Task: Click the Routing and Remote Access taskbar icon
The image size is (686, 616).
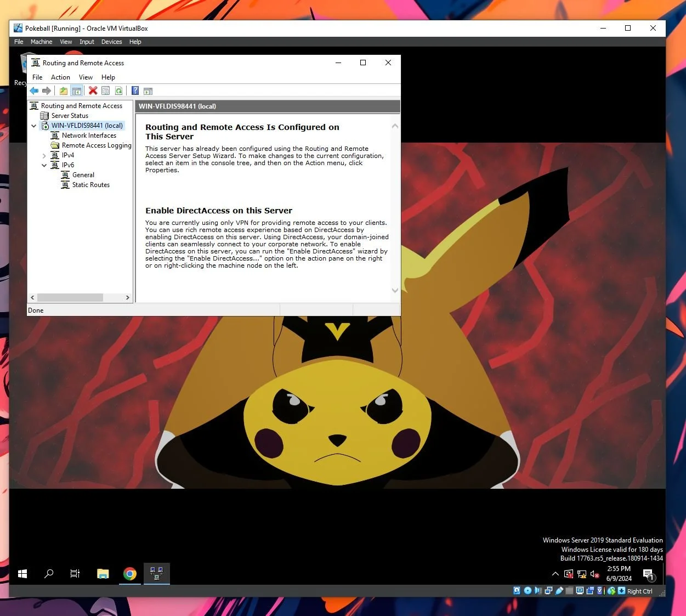Action: 156,574
